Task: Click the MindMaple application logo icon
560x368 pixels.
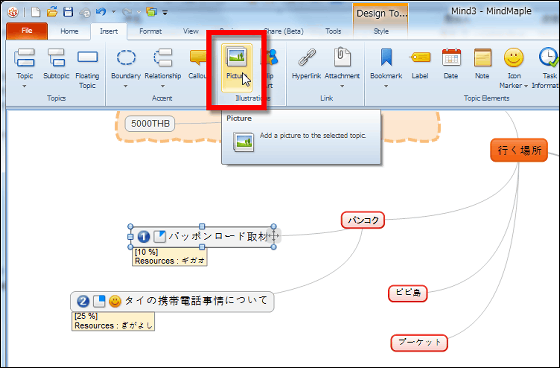Action: coord(13,12)
